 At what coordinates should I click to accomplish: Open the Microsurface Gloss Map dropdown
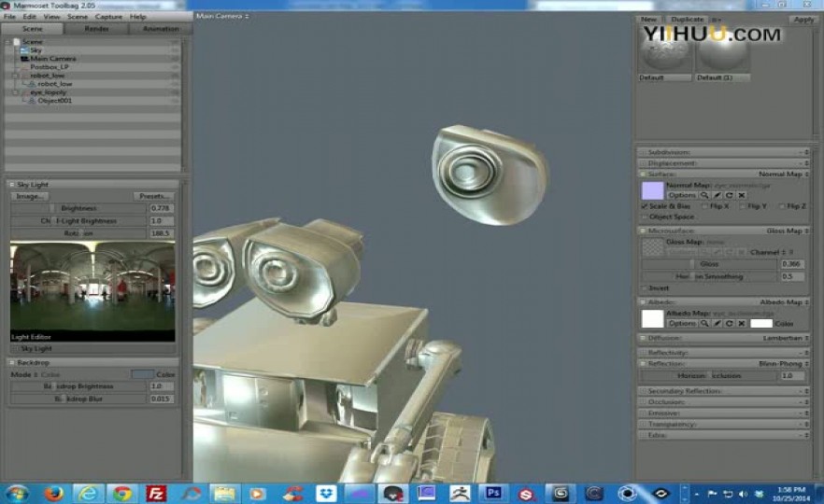788,231
